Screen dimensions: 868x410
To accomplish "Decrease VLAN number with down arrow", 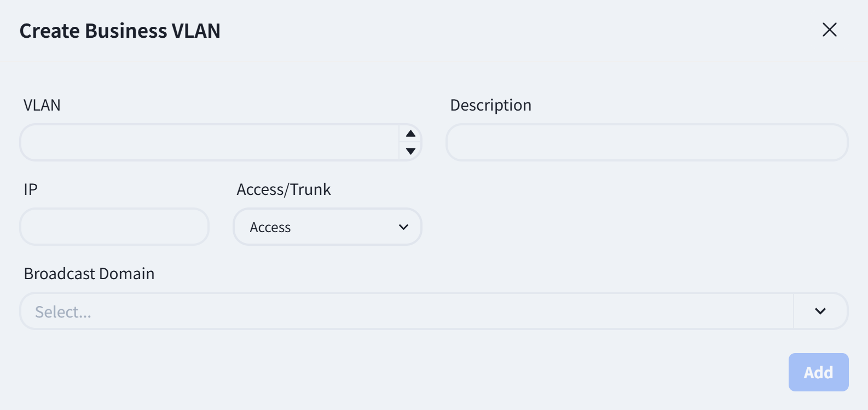I will (410, 151).
